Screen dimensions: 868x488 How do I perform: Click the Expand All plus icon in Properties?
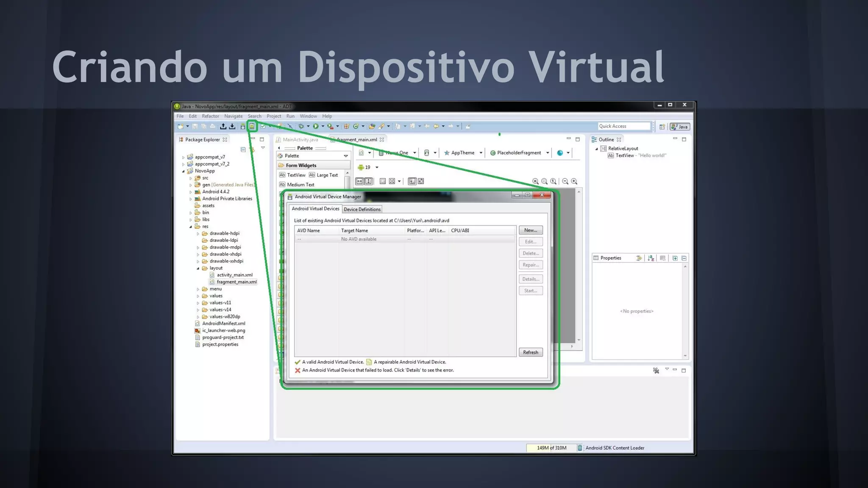click(675, 258)
